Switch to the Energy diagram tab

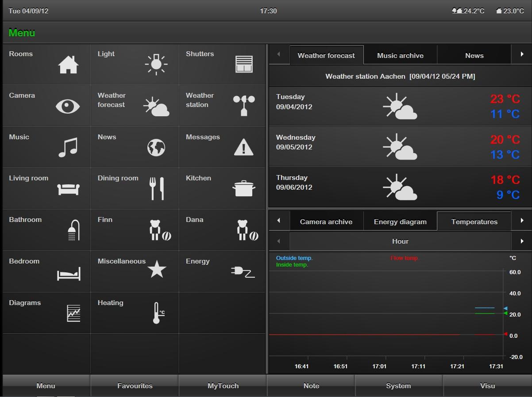(x=400, y=222)
